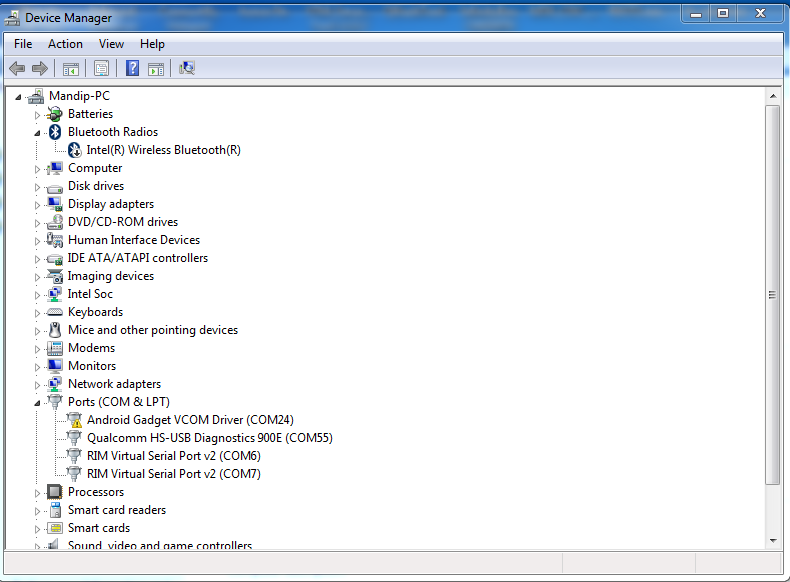The height and width of the screenshot is (582, 790).
Task: Click the Properties toolbar icon
Action: tap(101, 68)
